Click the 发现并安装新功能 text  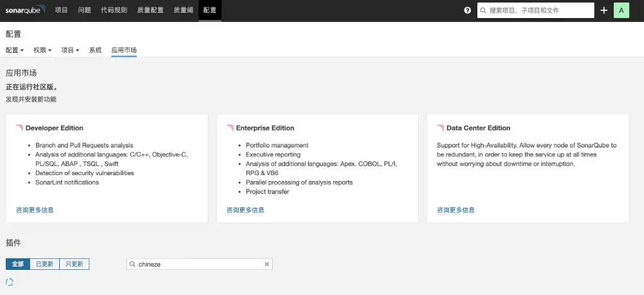[32, 99]
